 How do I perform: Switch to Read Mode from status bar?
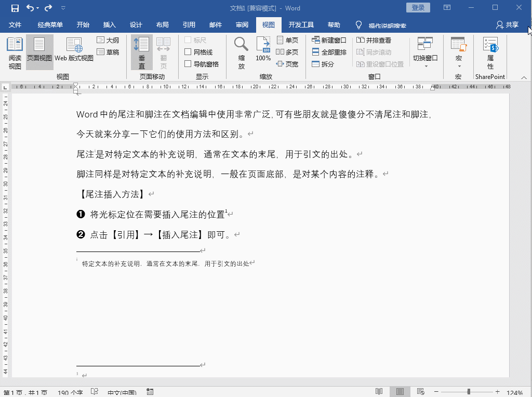(379, 392)
